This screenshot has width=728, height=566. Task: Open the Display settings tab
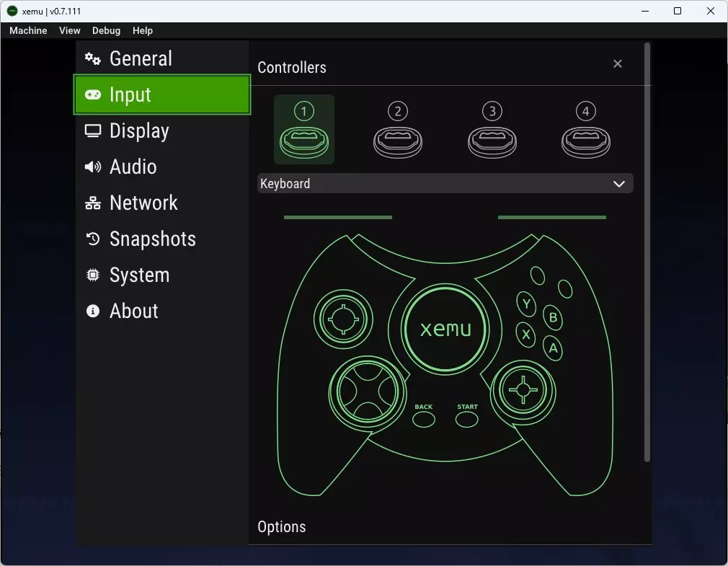pyautogui.click(x=162, y=131)
